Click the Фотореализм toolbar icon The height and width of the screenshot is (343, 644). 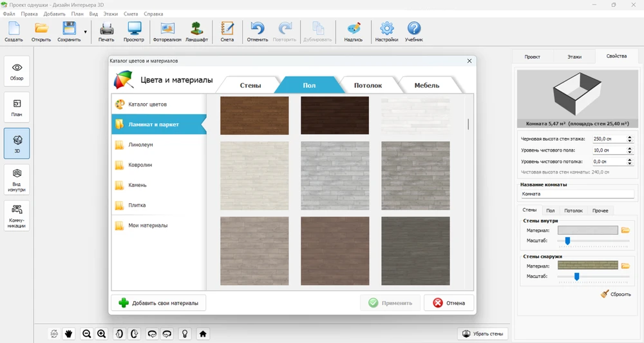click(167, 30)
